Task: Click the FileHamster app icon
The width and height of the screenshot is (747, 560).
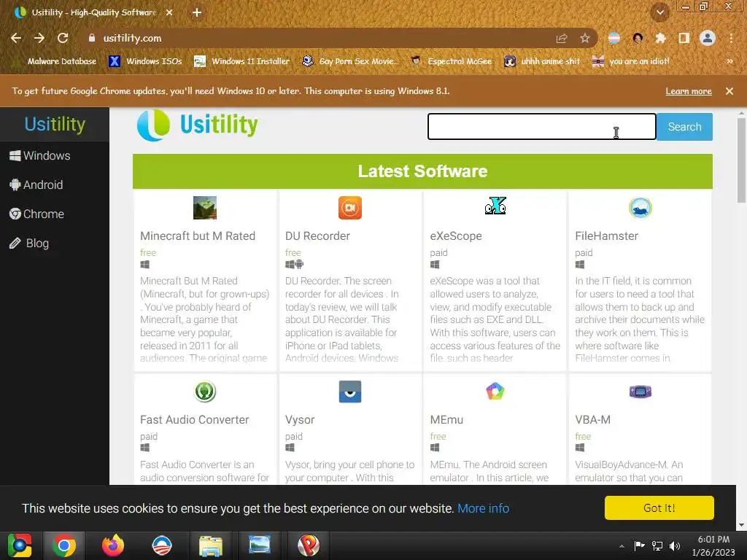Action: point(640,208)
